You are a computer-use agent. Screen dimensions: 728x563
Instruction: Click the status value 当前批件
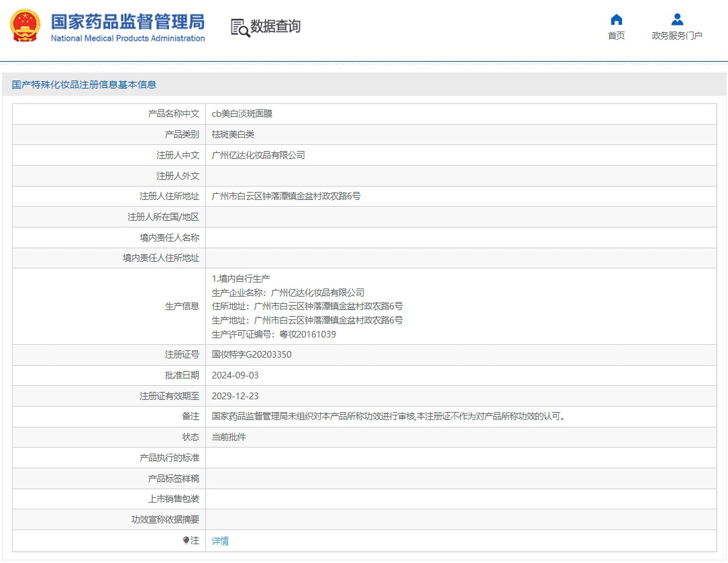click(x=229, y=438)
